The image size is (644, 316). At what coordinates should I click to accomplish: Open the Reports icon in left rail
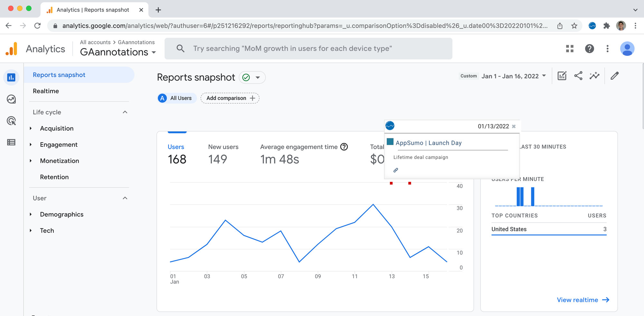pos(11,77)
